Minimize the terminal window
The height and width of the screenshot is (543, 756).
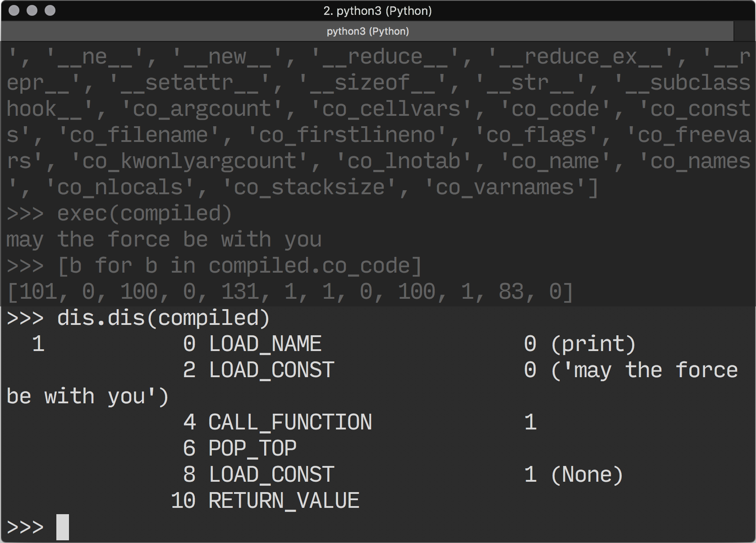point(32,10)
